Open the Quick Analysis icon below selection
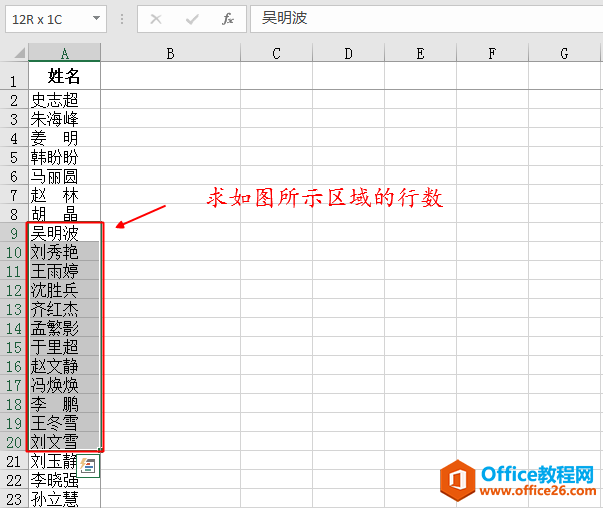The width and height of the screenshot is (603, 508). tap(88, 466)
